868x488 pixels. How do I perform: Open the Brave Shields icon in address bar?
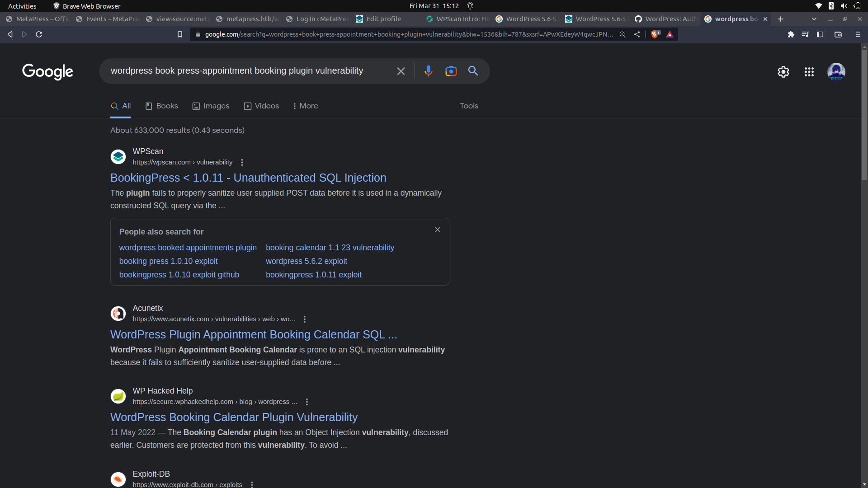click(655, 34)
